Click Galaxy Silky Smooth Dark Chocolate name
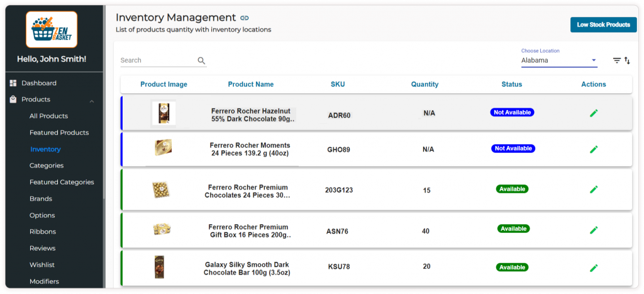 (247, 269)
